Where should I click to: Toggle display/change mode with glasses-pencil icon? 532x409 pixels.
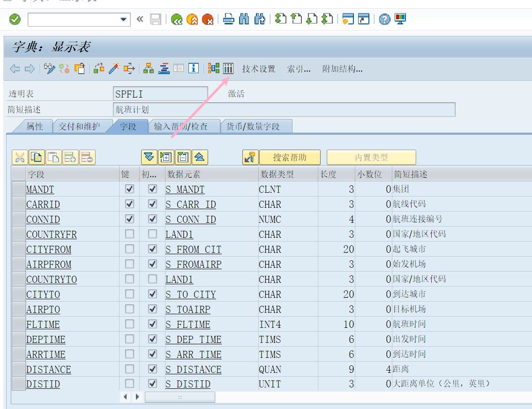[x=49, y=68]
